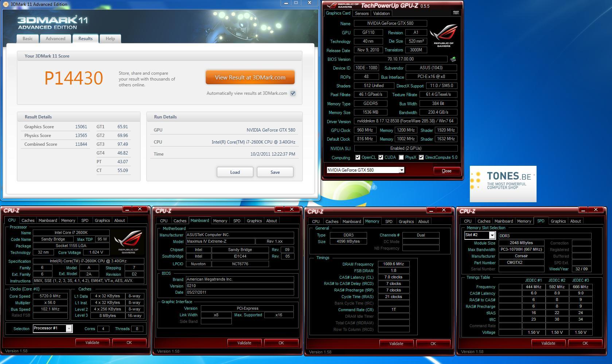Click the NVIDIA SLI Enabled (2 GPUs) field
Viewport: 612px width, 364px height.
tap(406, 148)
